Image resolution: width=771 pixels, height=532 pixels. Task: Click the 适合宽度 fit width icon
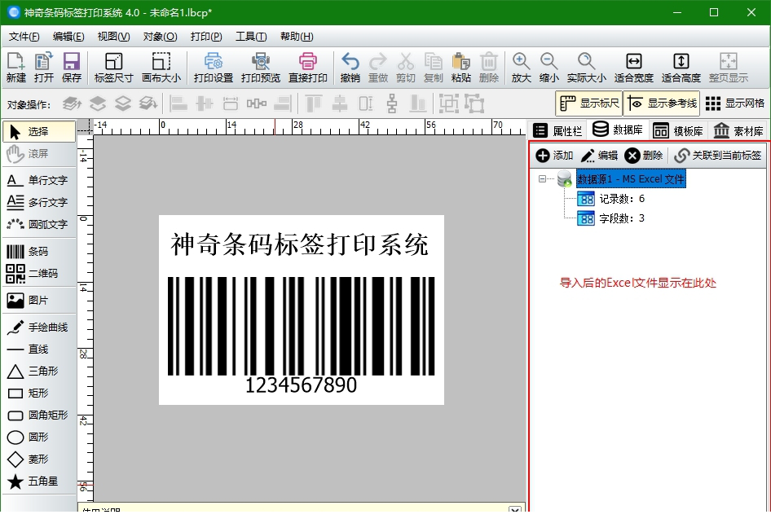coord(633,68)
